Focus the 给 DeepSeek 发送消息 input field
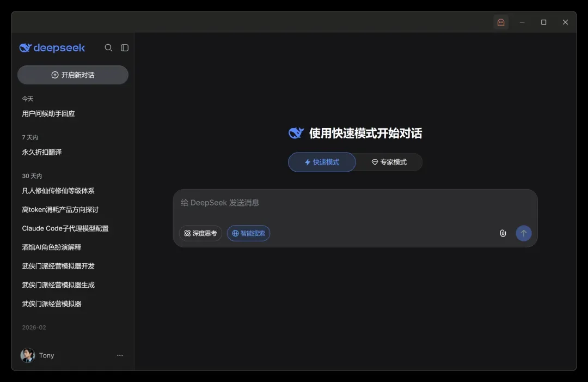Viewport: 588px width, 382px height. pyautogui.click(x=355, y=203)
